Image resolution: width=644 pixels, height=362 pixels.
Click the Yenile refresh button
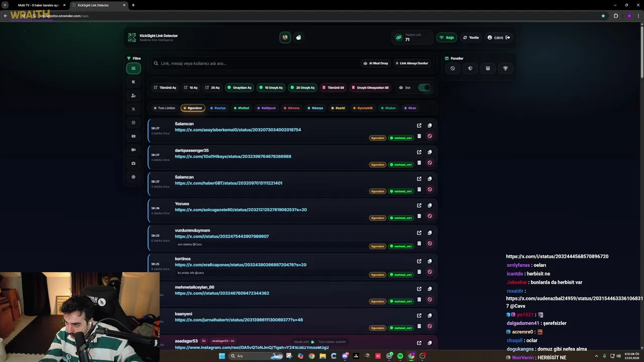click(x=471, y=38)
